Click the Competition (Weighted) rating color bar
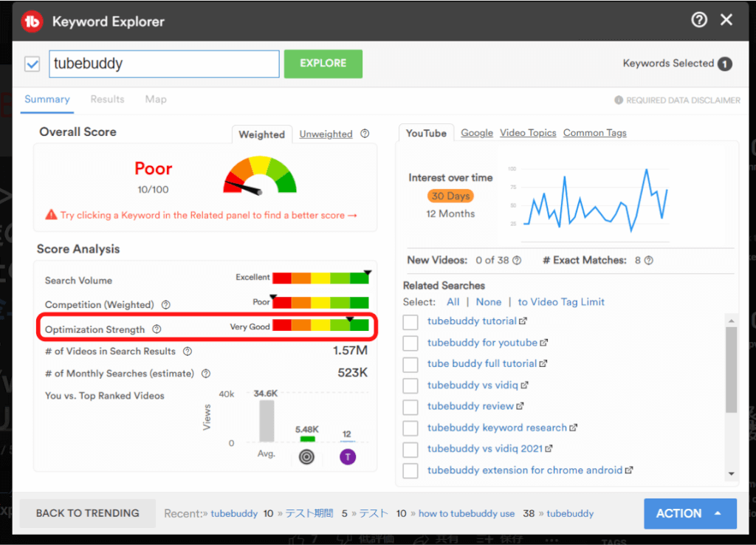This screenshot has width=756, height=545. click(x=320, y=302)
